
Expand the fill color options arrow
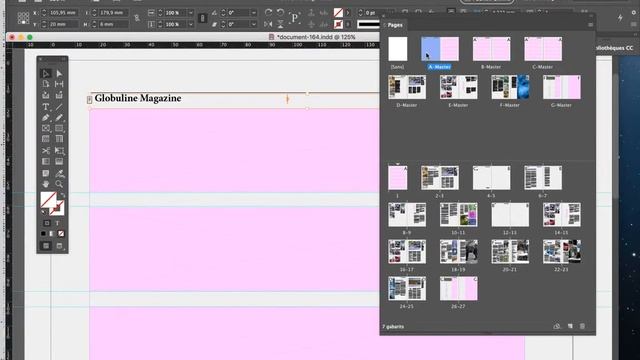[348, 13]
